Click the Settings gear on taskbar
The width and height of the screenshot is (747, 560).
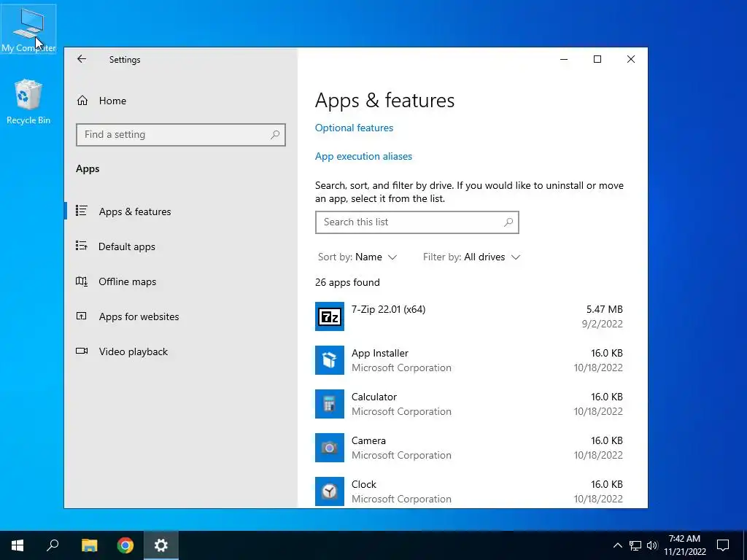coord(161,545)
